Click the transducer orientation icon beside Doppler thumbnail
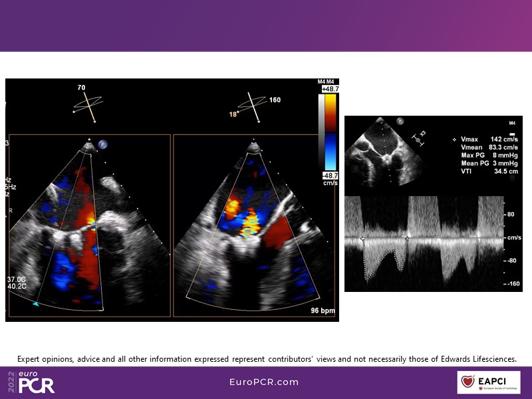 (420, 136)
